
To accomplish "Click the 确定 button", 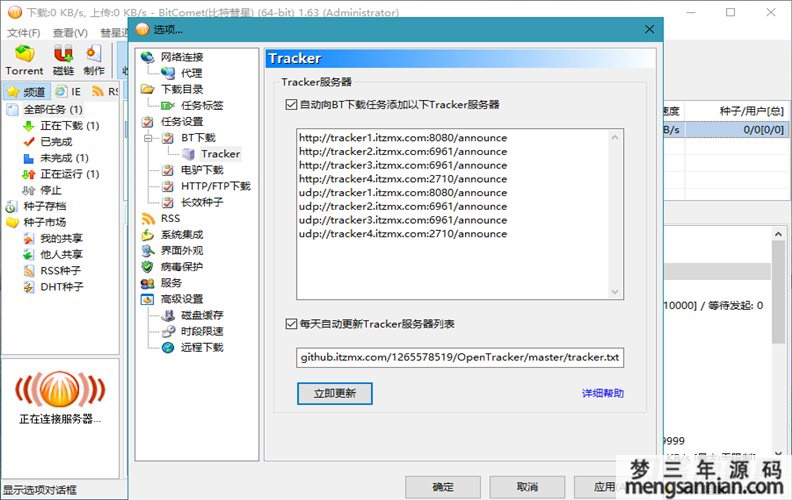I will 443,487.
